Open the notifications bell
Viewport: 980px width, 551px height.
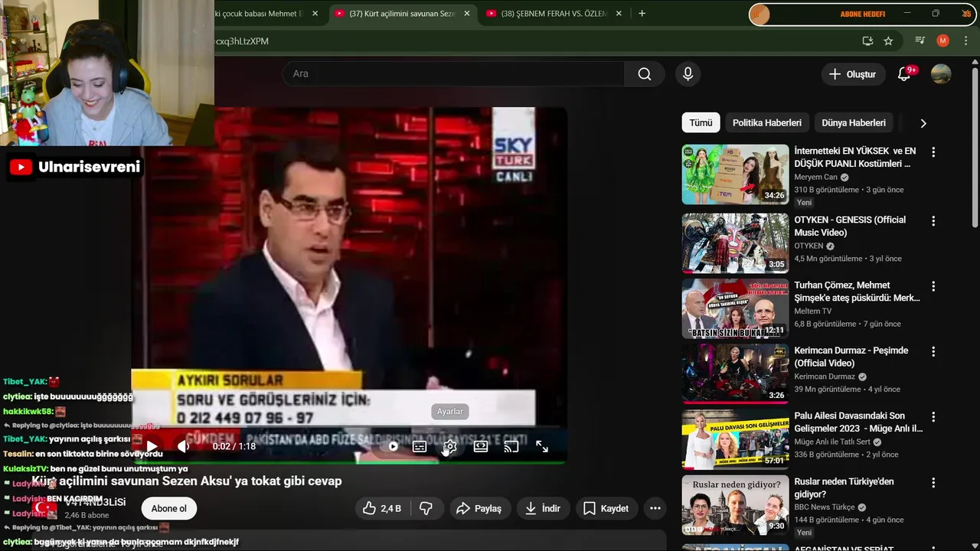click(x=904, y=74)
